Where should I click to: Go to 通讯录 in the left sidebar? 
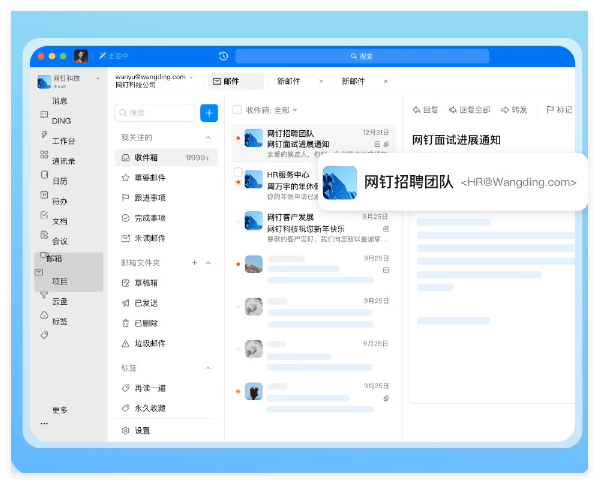pos(63,161)
